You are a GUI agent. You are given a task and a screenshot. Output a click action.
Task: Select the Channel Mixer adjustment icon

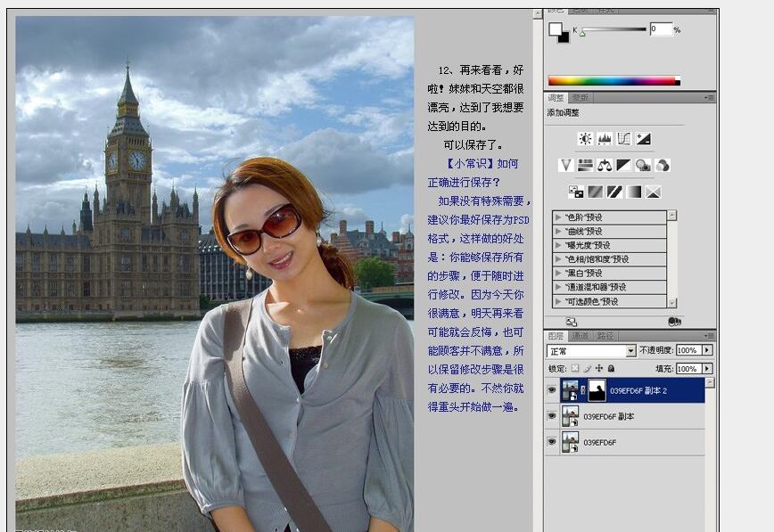pos(663,164)
